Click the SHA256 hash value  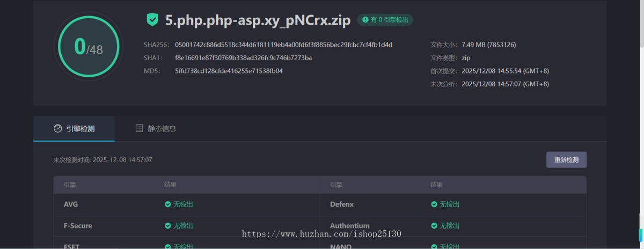pyautogui.click(x=283, y=45)
